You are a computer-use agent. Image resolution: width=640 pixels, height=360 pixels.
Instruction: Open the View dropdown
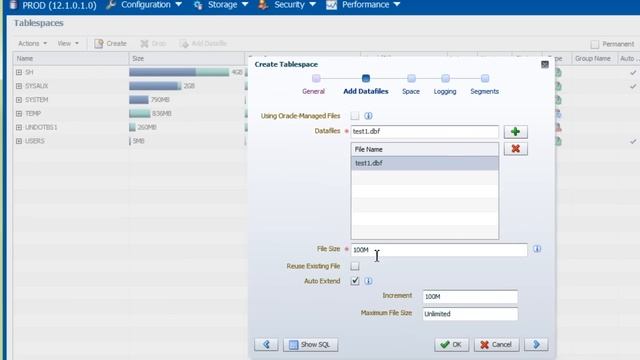pos(68,43)
